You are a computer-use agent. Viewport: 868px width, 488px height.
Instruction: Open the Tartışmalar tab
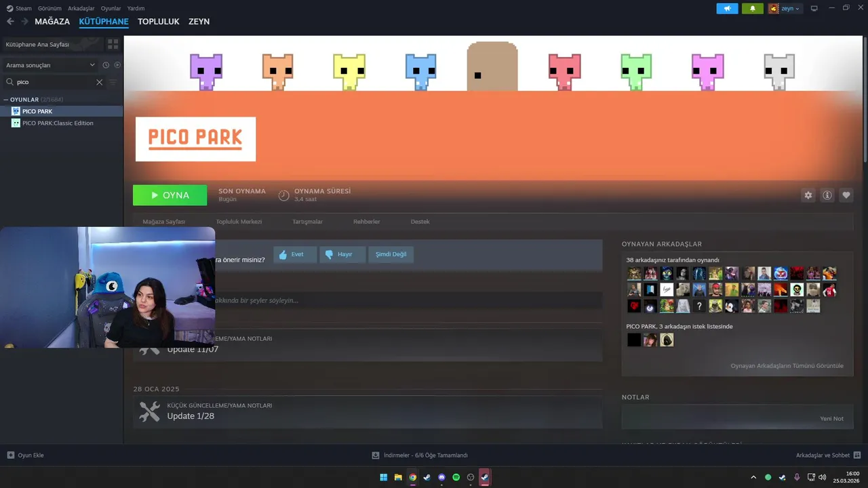coord(307,222)
